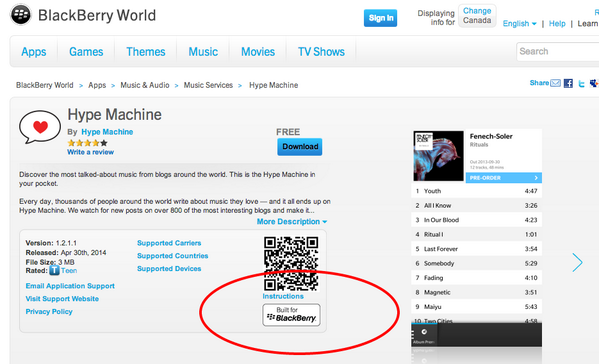The width and height of the screenshot is (599, 364).
Task: Select track Somebody
Action: [x=476, y=264]
